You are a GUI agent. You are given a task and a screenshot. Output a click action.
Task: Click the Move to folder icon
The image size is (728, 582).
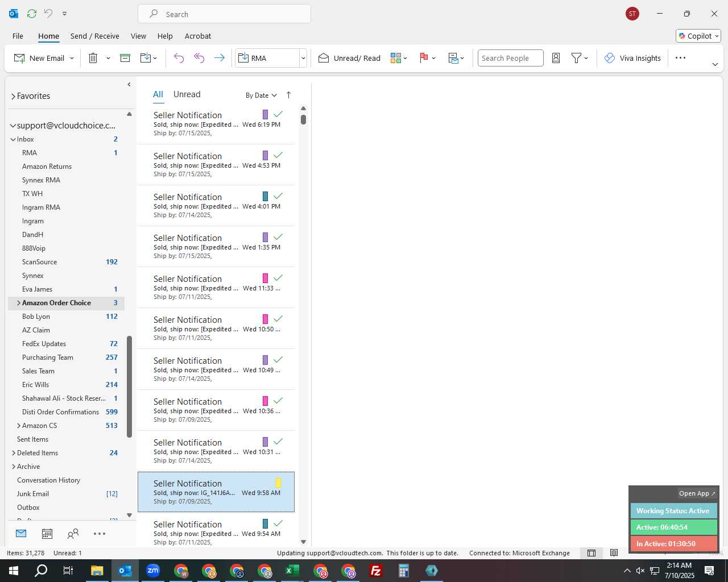(146, 58)
